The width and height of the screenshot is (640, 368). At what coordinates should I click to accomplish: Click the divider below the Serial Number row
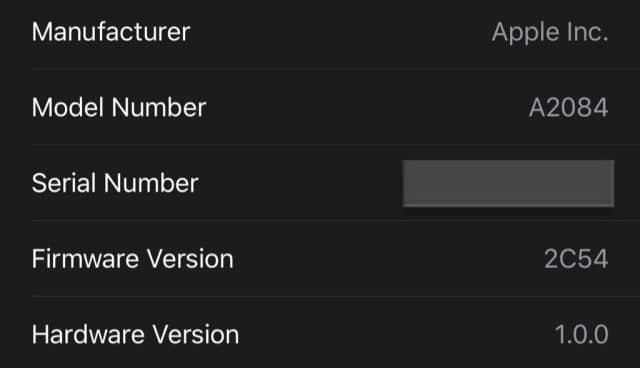point(336,220)
